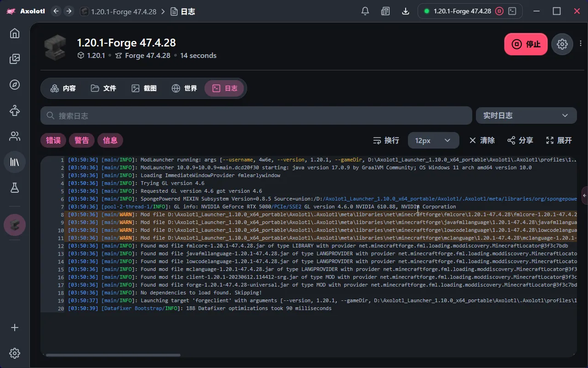Switch to the 世界 tab
The height and width of the screenshot is (368, 588).
point(184,88)
